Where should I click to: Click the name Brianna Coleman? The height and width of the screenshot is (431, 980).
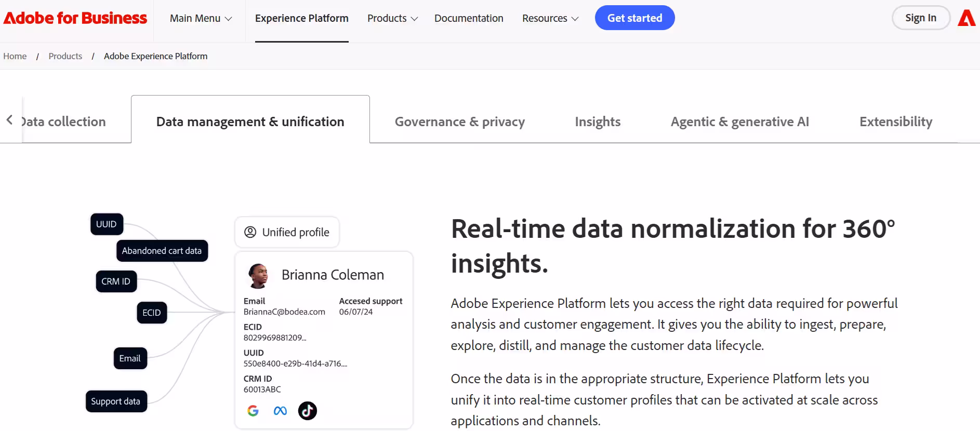333,275
